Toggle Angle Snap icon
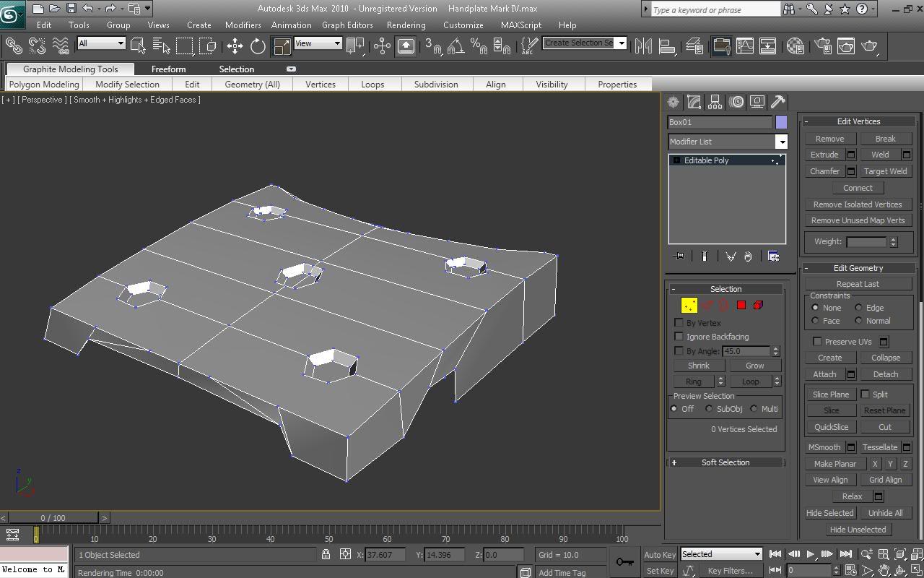Viewport: 924px width, 578px height. (x=456, y=46)
